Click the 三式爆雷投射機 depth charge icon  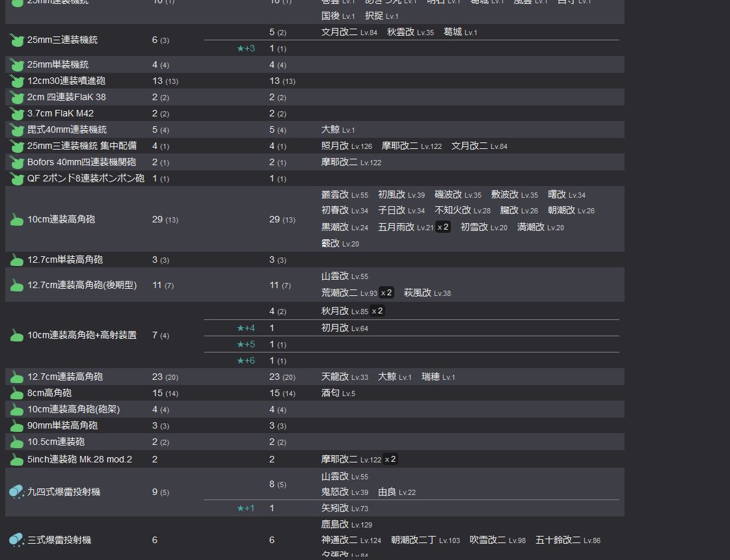17,540
